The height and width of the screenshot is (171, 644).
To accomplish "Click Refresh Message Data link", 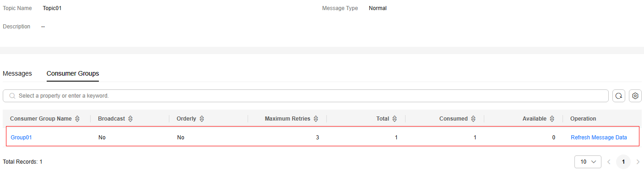I will (x=599, y=138).
